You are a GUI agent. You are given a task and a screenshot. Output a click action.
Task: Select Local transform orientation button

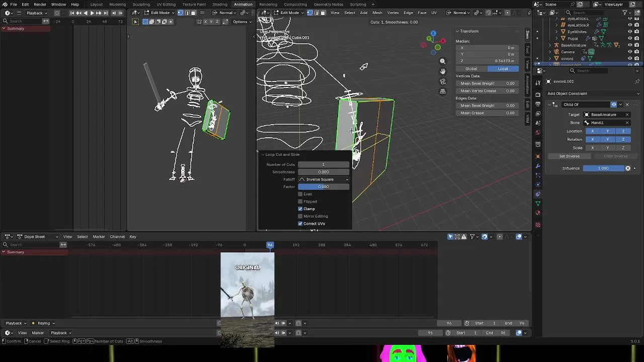tap(503, 69)
